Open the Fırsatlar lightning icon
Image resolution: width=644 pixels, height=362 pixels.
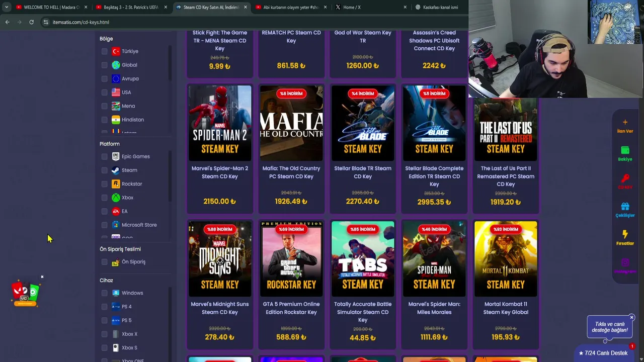click(x=625, y=234)
